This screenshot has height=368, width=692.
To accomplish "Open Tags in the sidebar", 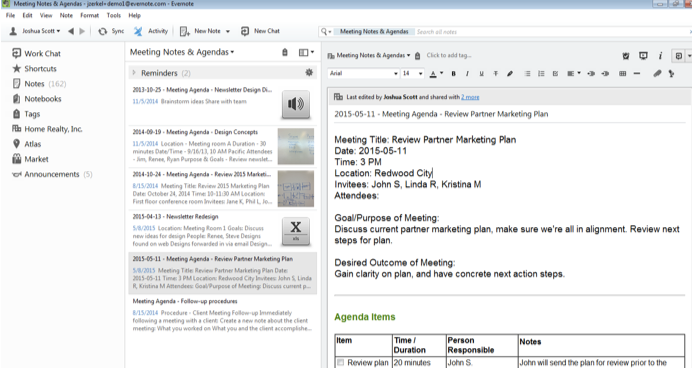I will coord(26,114).
